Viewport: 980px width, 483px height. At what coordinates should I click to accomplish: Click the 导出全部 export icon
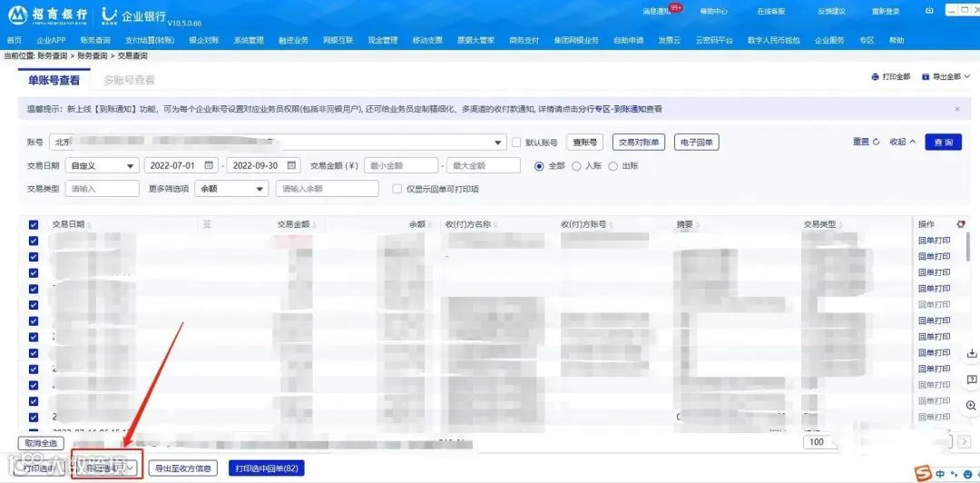[x=926, y=77]
